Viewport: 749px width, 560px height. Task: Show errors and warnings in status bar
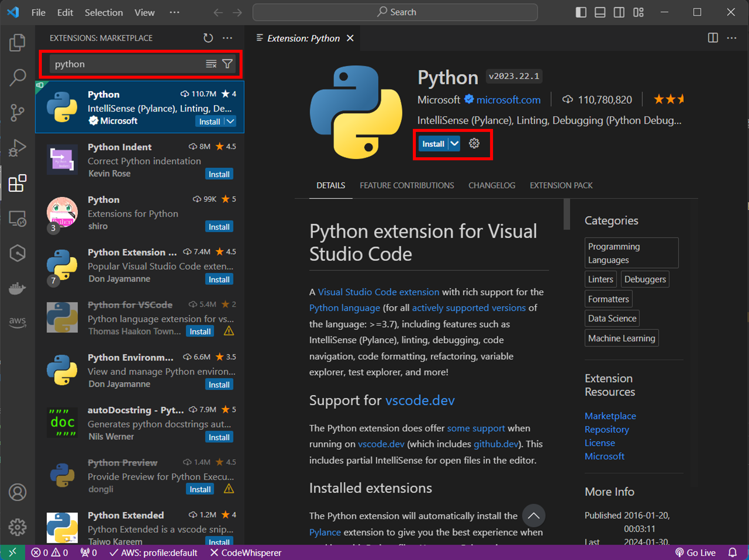[x=49, y=553]
